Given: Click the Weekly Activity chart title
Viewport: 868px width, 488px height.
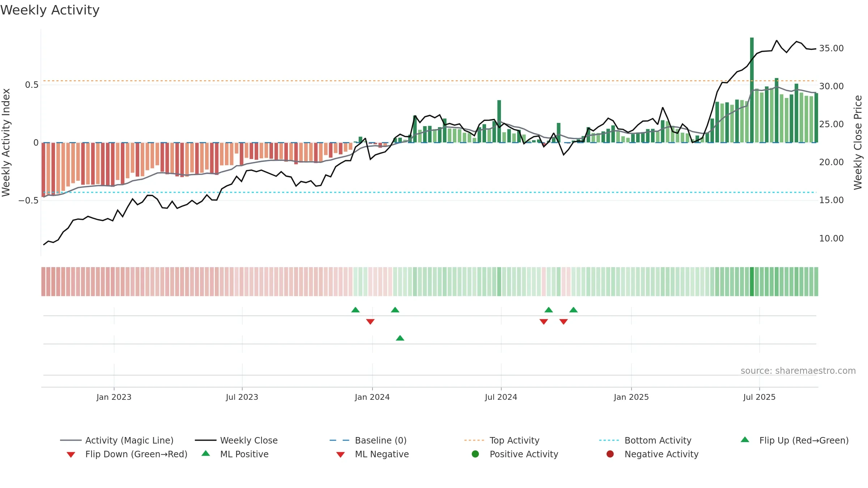Looking at the screenshot, I should tap(50, 10).
